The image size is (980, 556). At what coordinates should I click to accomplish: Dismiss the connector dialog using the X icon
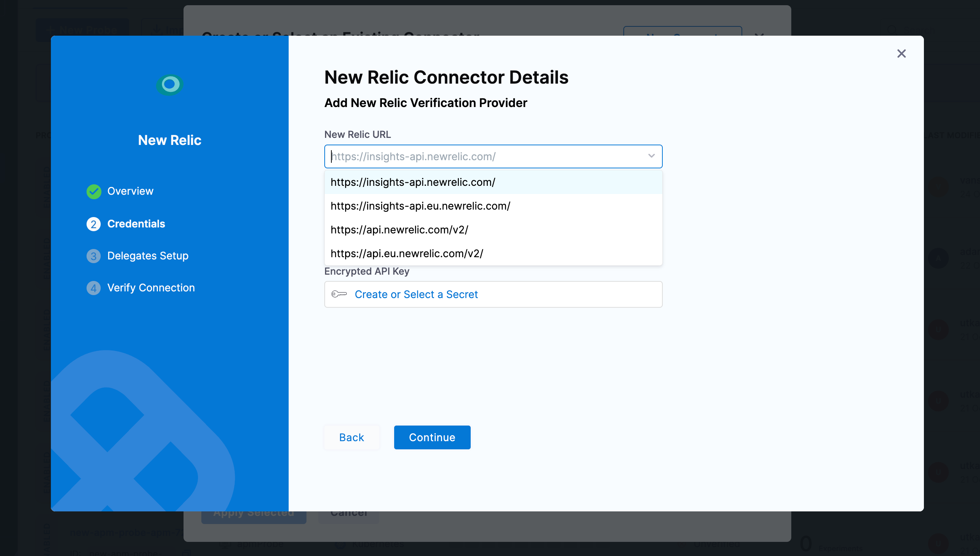click(x=902, y=54)
